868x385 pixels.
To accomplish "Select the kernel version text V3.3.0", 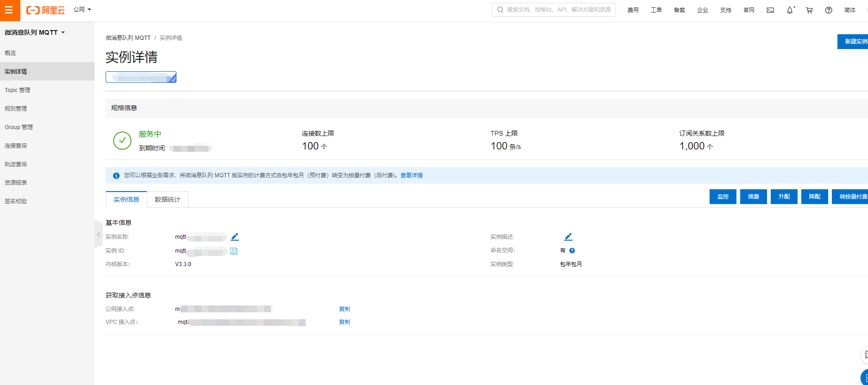I will tap(183, 264).
